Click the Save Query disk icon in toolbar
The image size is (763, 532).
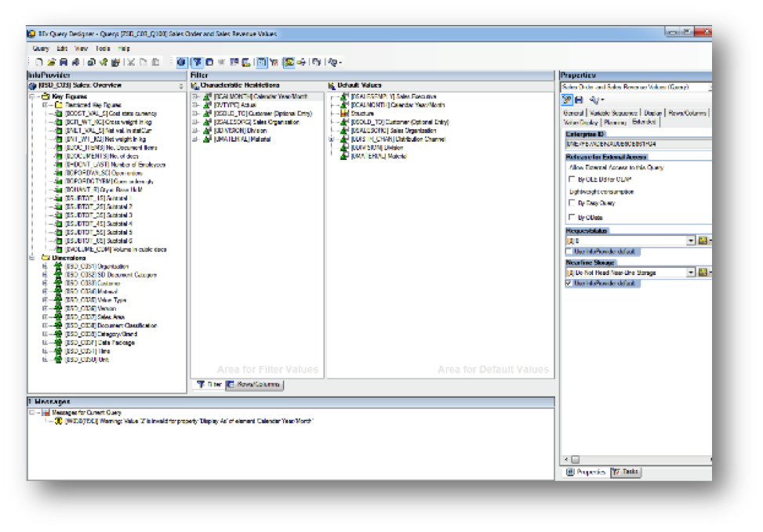coord(64,62)
